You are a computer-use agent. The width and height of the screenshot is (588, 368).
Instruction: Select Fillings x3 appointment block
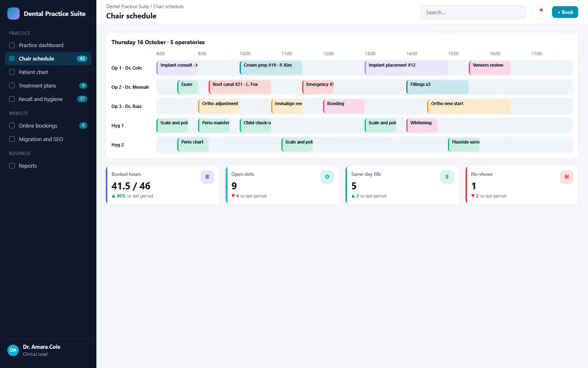point(437,87)
